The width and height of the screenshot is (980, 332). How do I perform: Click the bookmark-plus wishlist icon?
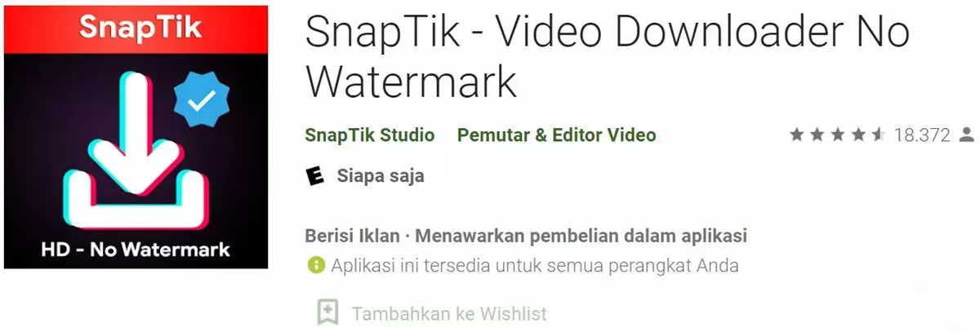[x=327, y=312]
